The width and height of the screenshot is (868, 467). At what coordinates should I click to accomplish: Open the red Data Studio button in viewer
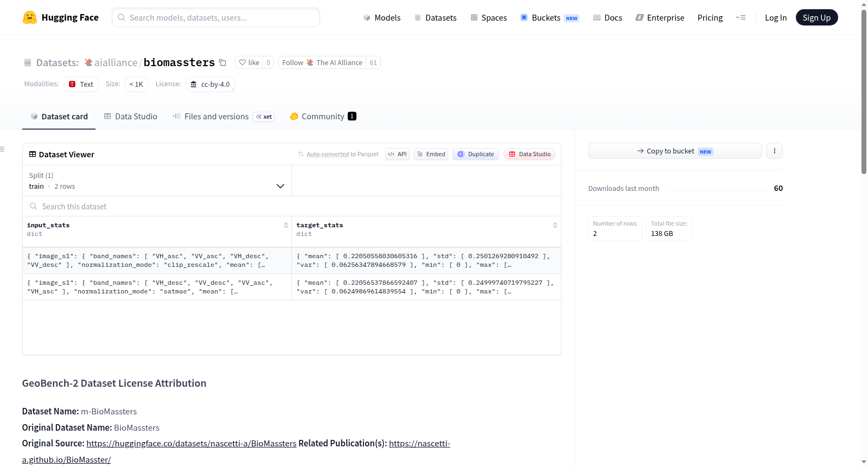point(529,154)
